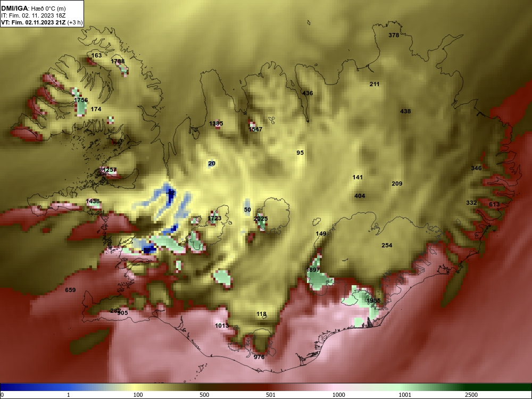Click the 1985 station value
Image resolution: width=532 pixels, height=399 pixels.
(373, 301)
